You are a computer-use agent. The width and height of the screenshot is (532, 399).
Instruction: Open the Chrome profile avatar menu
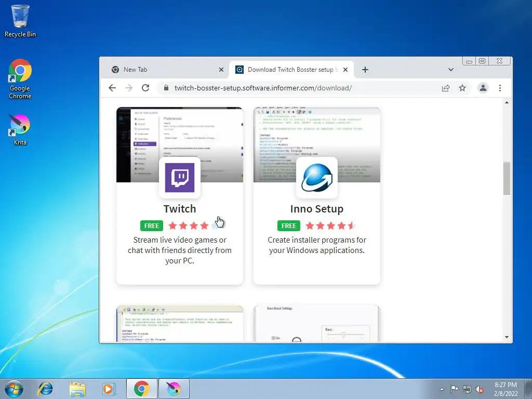pos(483,88)
